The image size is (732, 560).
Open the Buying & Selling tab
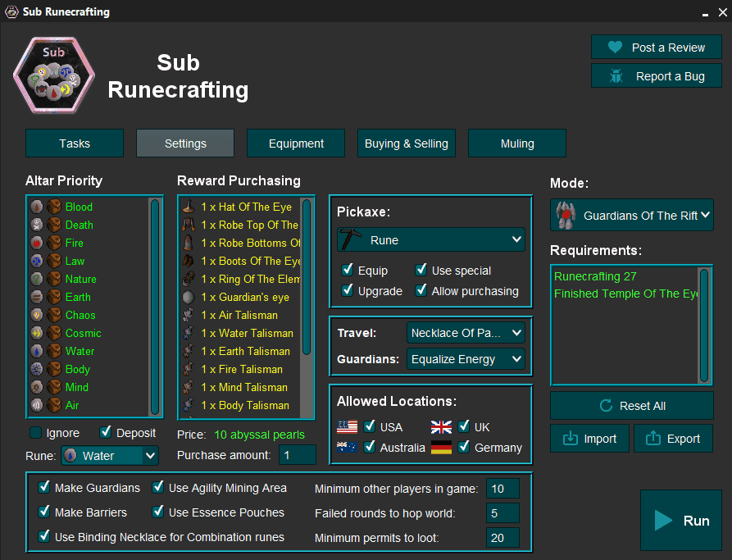coord(407,143)
